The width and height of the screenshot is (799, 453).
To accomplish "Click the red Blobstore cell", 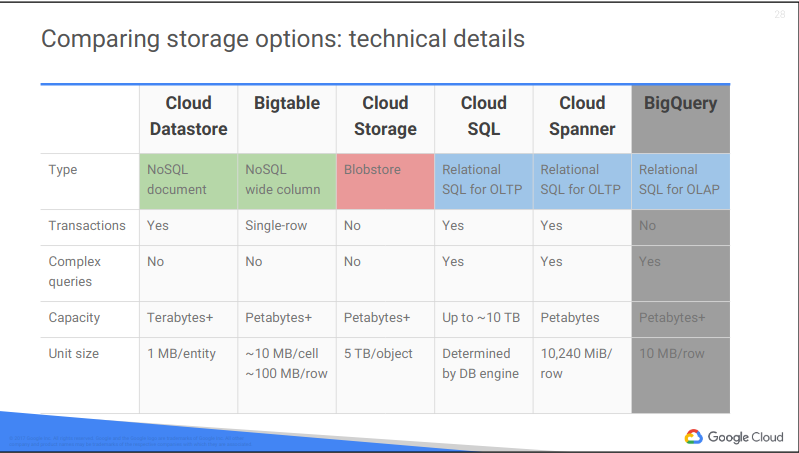I will tap(385, 180).
